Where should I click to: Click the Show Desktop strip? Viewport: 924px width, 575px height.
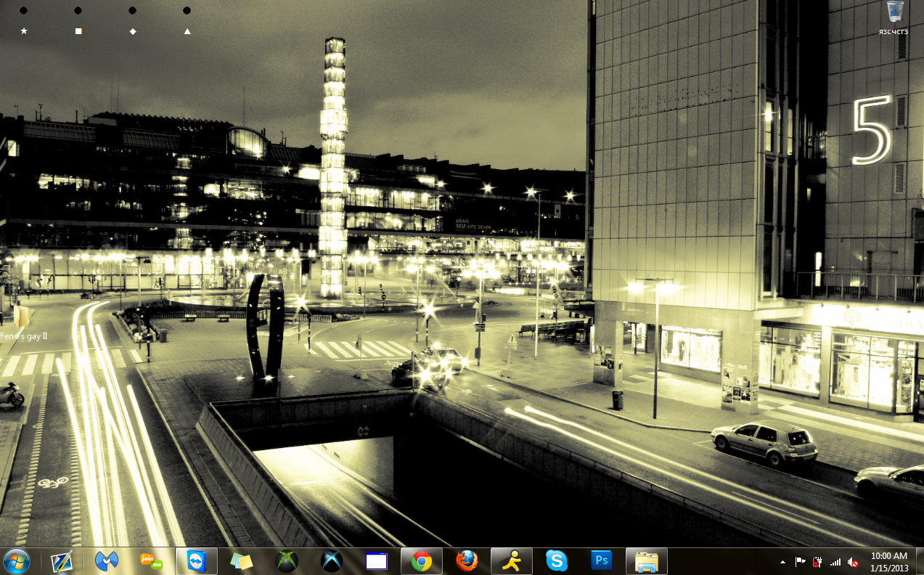[x=919, y=561]
